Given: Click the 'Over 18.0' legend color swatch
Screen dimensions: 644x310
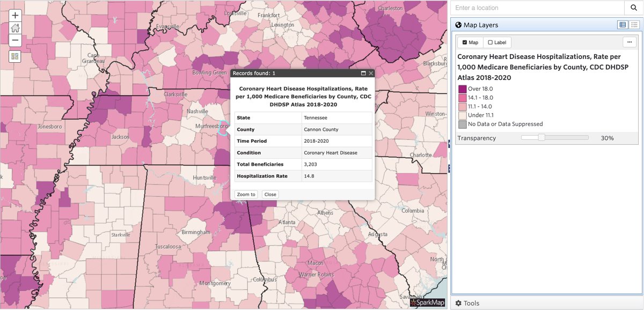Looking at the screenshot, I should pyautogui.click(x=462, y=89).
